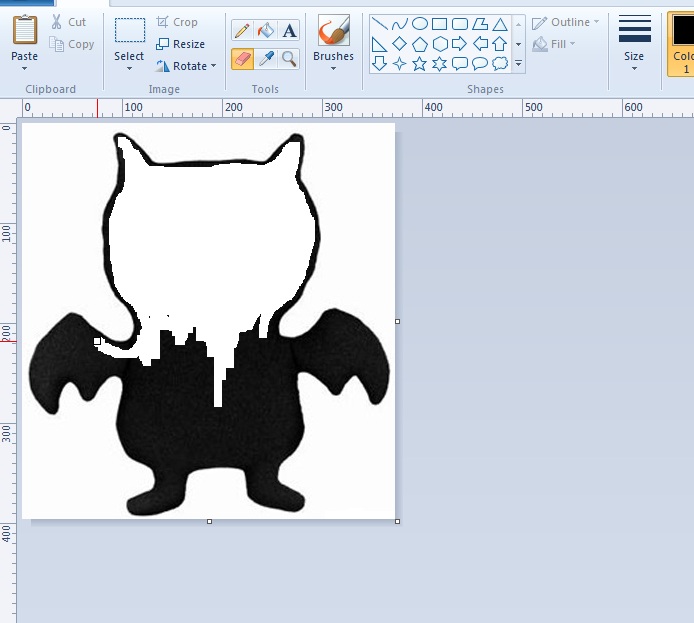Select the Diamond shape
The width and height of the screenshot is (694, 623).
coord(399,44)
